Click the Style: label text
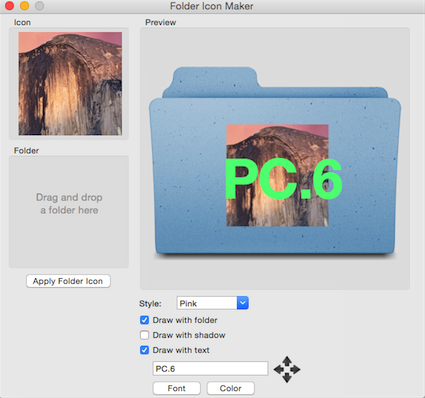This screenshot has height=398, width=425. (x=150, y=304)
